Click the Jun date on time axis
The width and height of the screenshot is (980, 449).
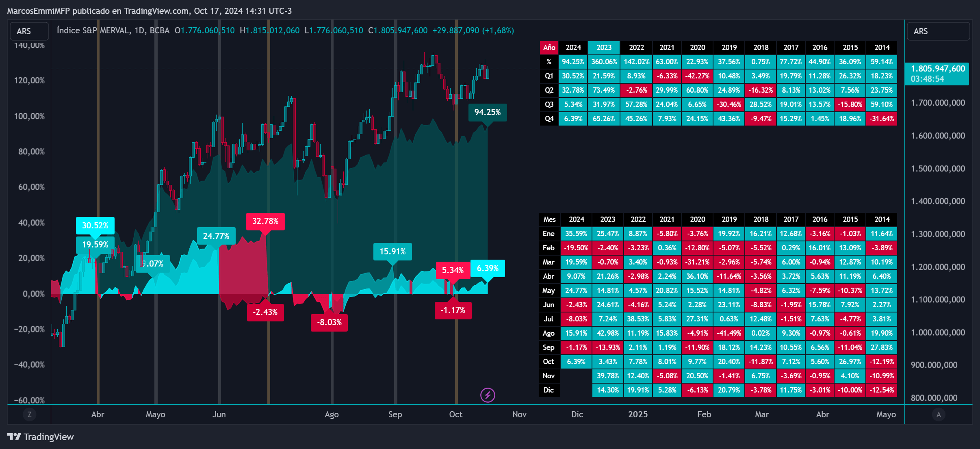pyautogui.click(x=219, y=414)
